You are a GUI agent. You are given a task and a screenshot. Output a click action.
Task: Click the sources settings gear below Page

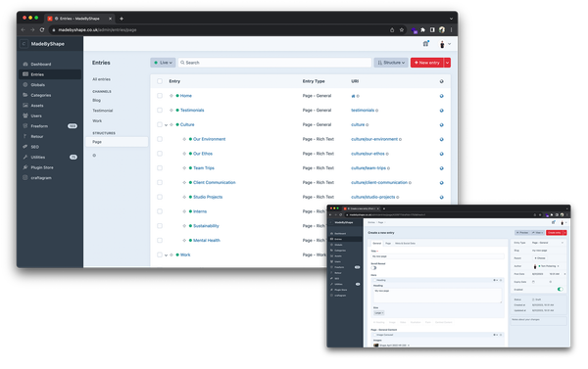click(x=94, y=155)
